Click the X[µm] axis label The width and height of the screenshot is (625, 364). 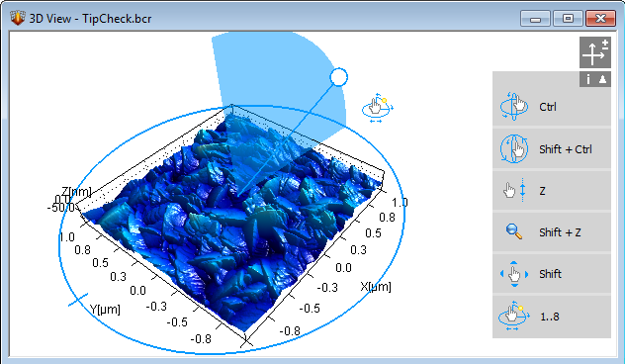click(376, 286)
